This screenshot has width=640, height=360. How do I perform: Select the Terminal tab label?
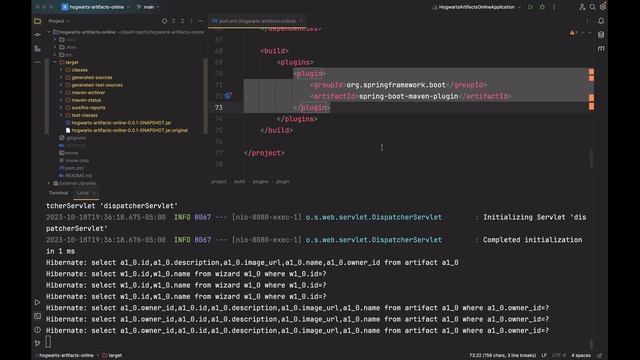58,193
